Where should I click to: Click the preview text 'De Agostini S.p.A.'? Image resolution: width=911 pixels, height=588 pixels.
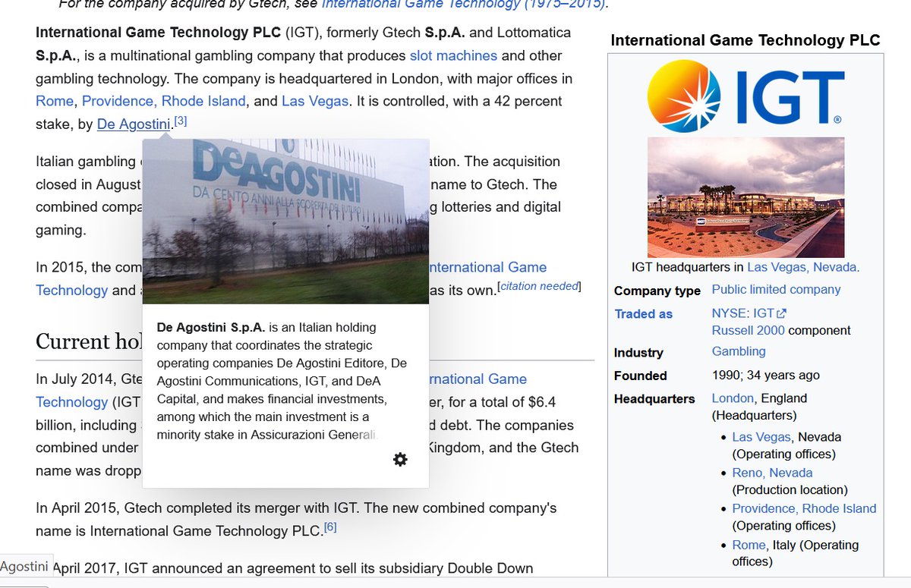[x=210, y=328]
